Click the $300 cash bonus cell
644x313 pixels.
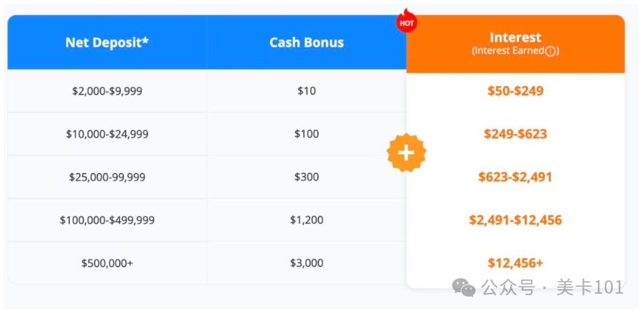pyautogui.click(x=307, y=177)
